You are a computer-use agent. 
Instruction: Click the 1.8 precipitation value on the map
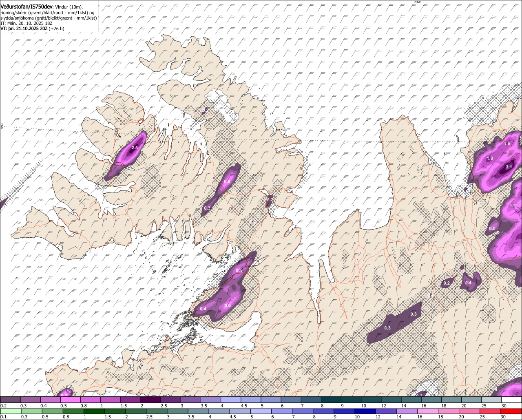click(x=490, y=158)
